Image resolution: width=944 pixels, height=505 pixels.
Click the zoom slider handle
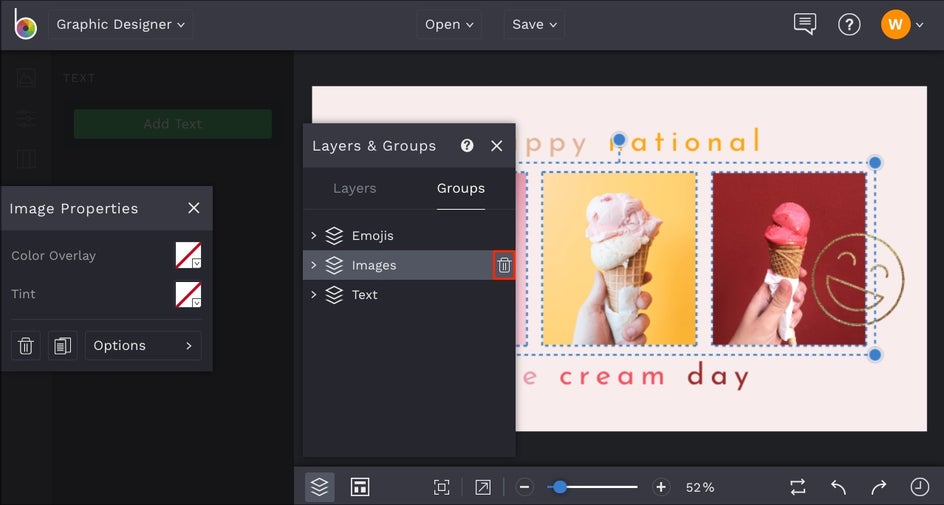coord(560,487)
